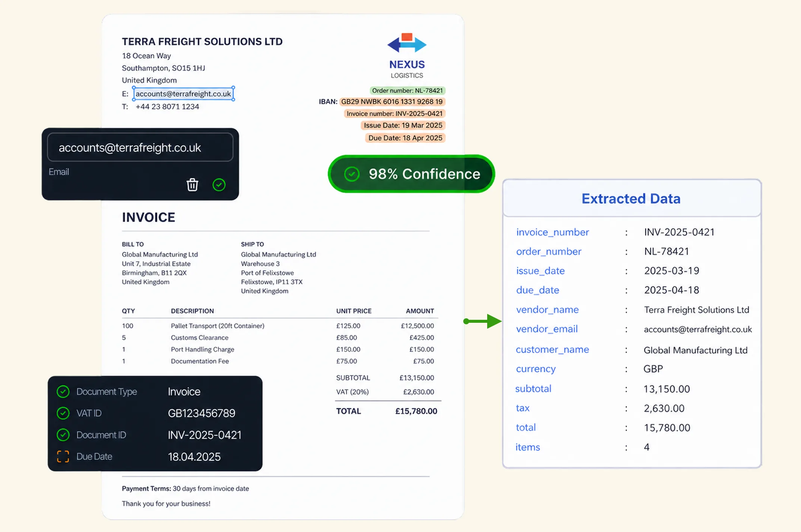Click the invoice SUBTOTAL £13,150.00 amount
The image size is (801, 532).
[x=417, y=378]
